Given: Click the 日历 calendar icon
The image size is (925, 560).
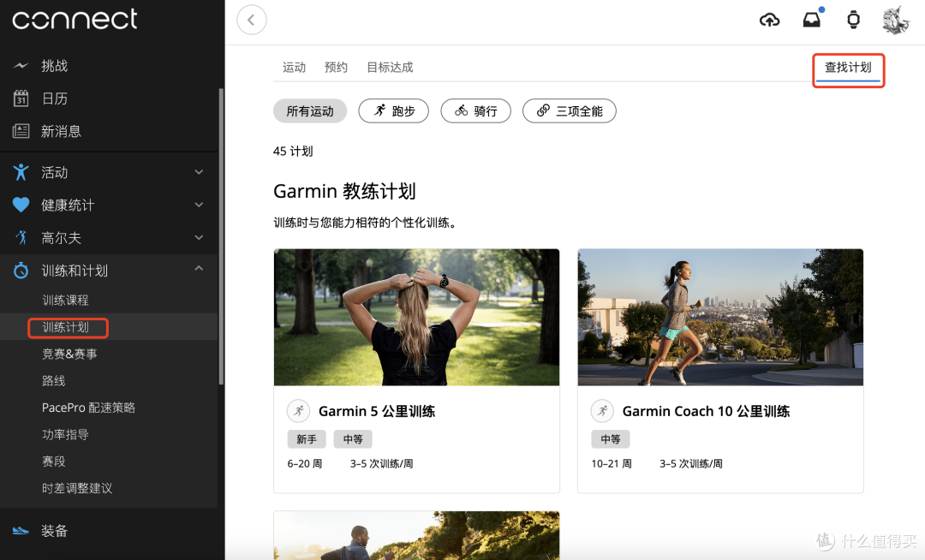Looking at the screenshot, I should 21,98.
